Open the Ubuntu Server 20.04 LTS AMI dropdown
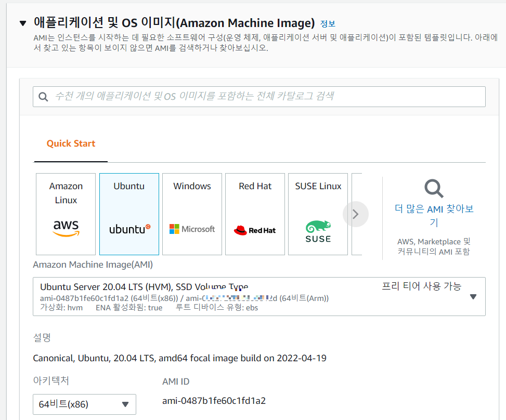506x420 pixels. [x=259, y=296]
